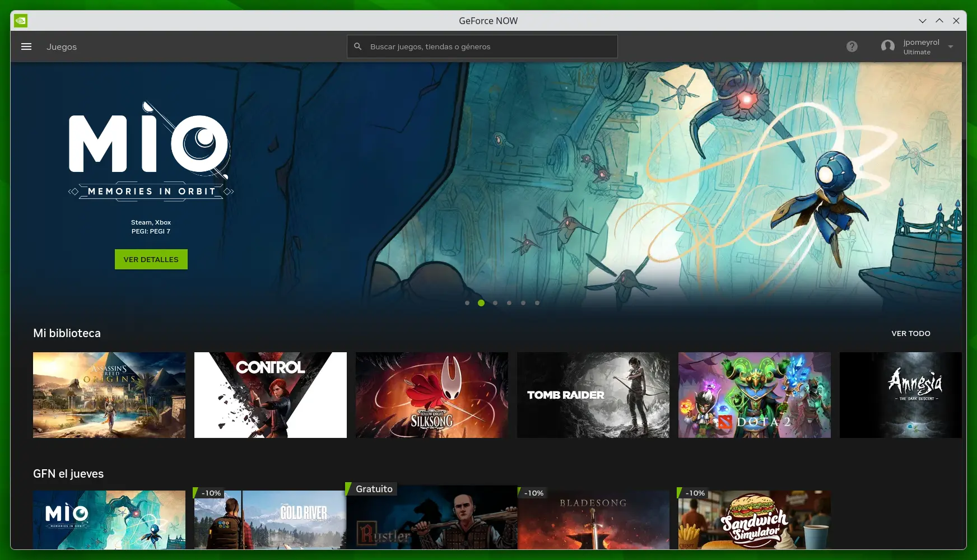
Task: Click the search magnifier icon
Action: pos(358,46)
